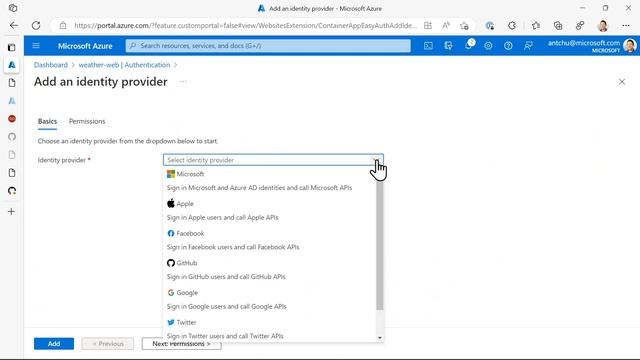Image resolution: width=640 pixels, height=360 pixels.
Task: Choose Apple identity provider option
Action: pos(269,210)
